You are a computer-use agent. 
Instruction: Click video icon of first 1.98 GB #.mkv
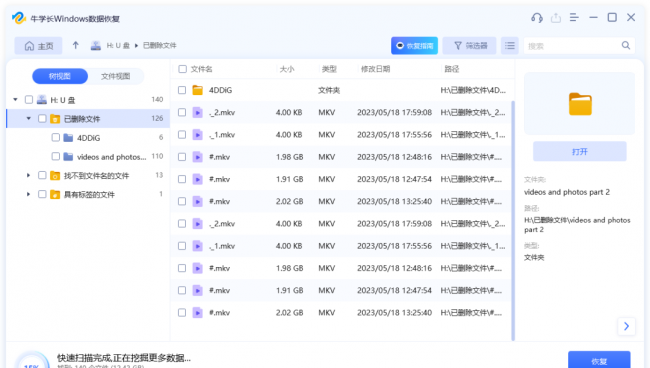198,157
